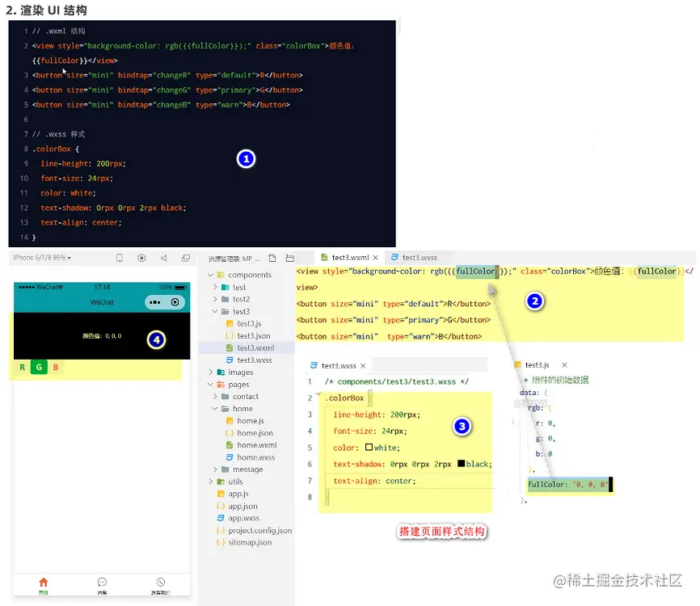Collapse the home folder chevron
The height and width of the screenshot is (606, 700).
(215, 408)
